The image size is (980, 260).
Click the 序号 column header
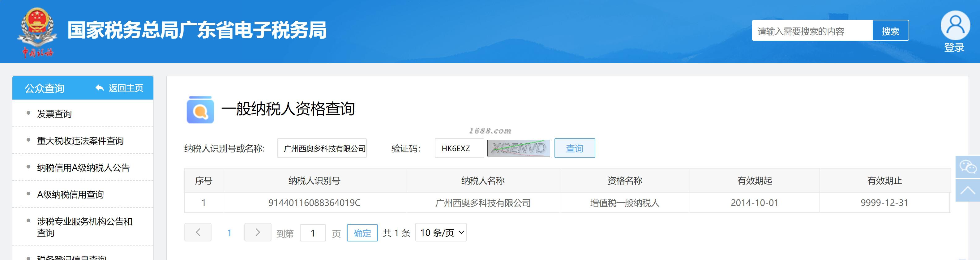coord(203,181)
